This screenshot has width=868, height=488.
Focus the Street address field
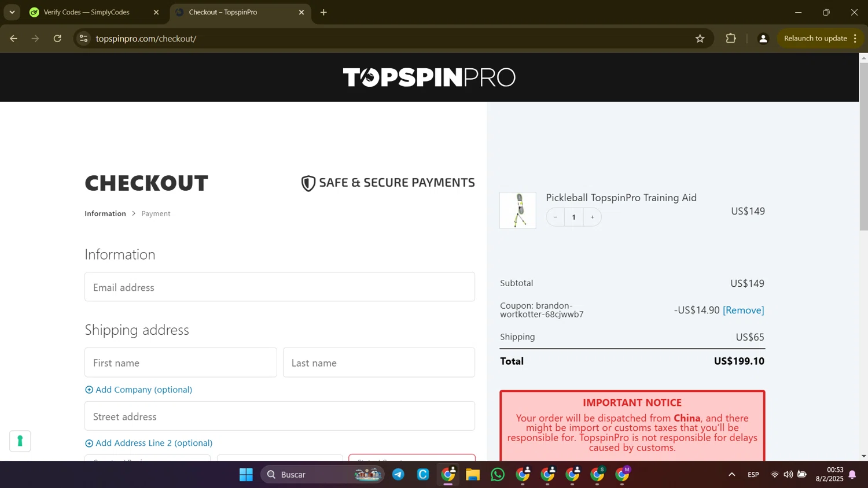(279, 416)
